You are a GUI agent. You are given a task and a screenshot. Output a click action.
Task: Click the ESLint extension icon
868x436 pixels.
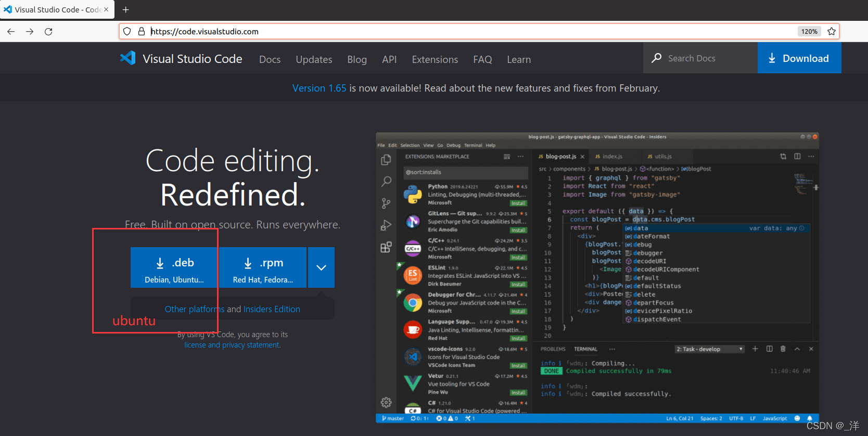point(413,275)
